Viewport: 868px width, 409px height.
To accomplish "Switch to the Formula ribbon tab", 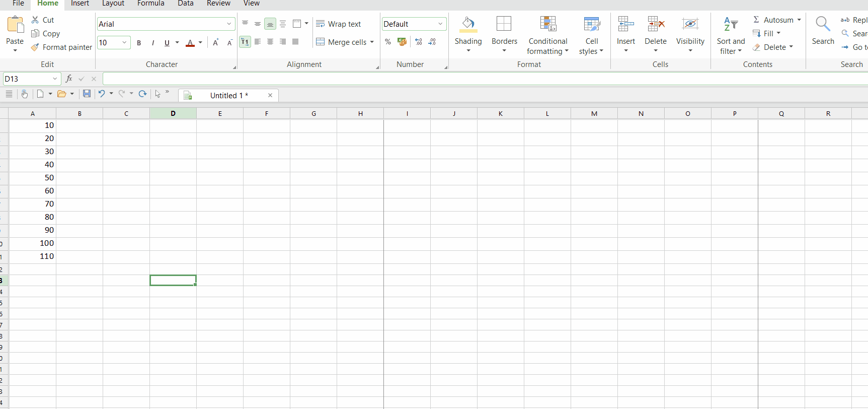I will pos(151,4).
